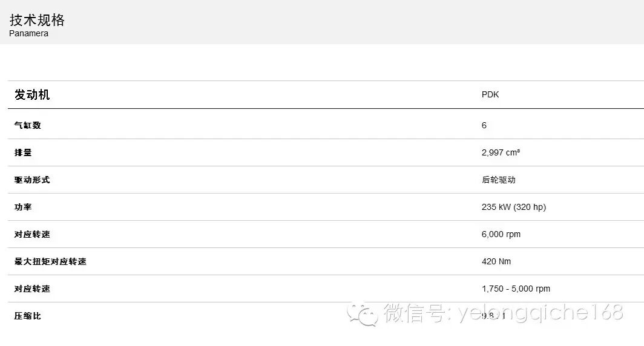Select the 1,750 - 5,000 rpm value
The width and height of the screenshot is (644, 346).
point(516,289)
